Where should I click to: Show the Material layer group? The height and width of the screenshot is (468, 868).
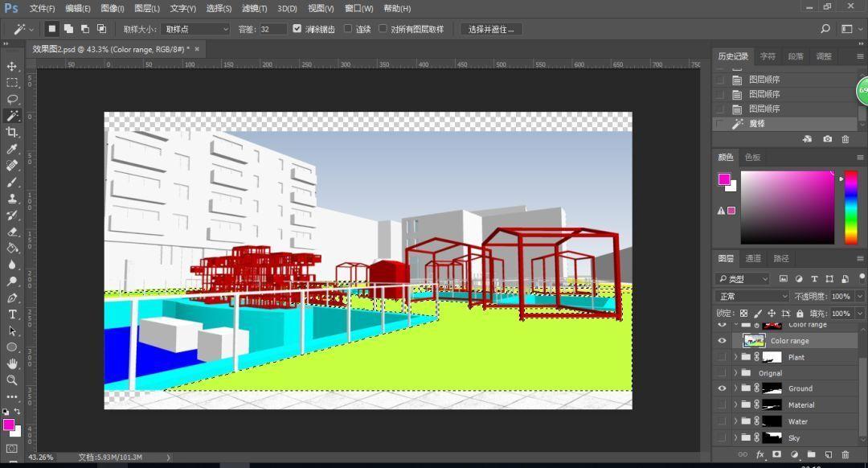(x=722, y=404)
